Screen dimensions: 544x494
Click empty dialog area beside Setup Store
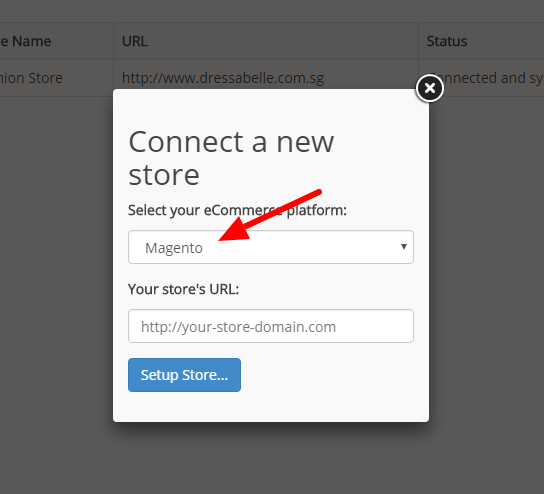330,375
